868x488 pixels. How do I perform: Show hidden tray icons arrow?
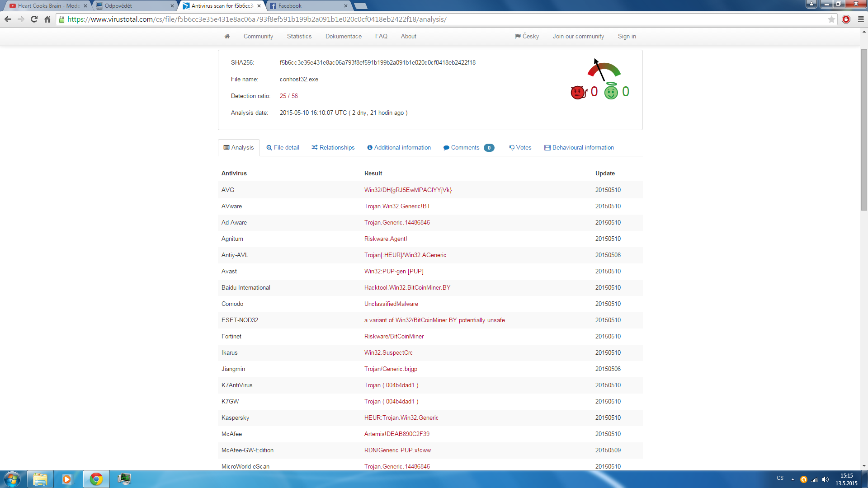[x=793, y=479]
